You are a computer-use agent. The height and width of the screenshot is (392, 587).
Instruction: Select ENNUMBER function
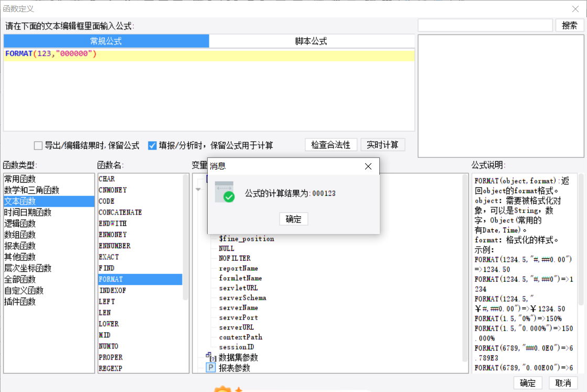point(140,246)
